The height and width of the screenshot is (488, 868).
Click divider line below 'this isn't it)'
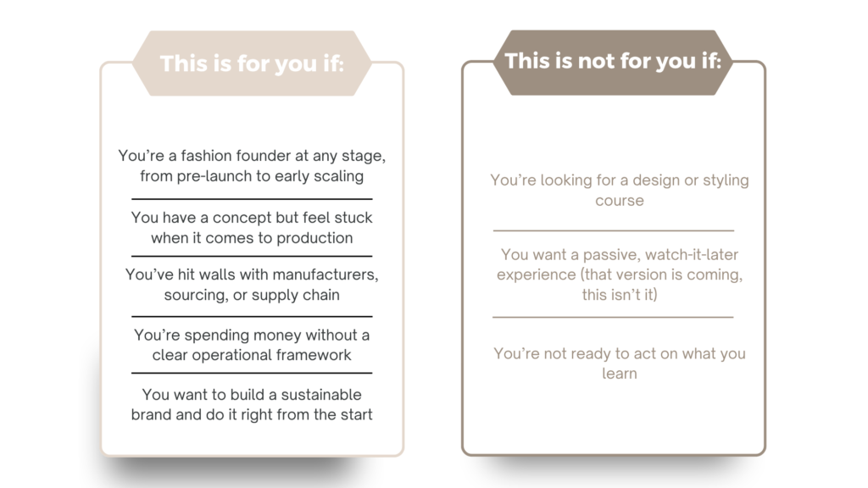coord(614,317)
